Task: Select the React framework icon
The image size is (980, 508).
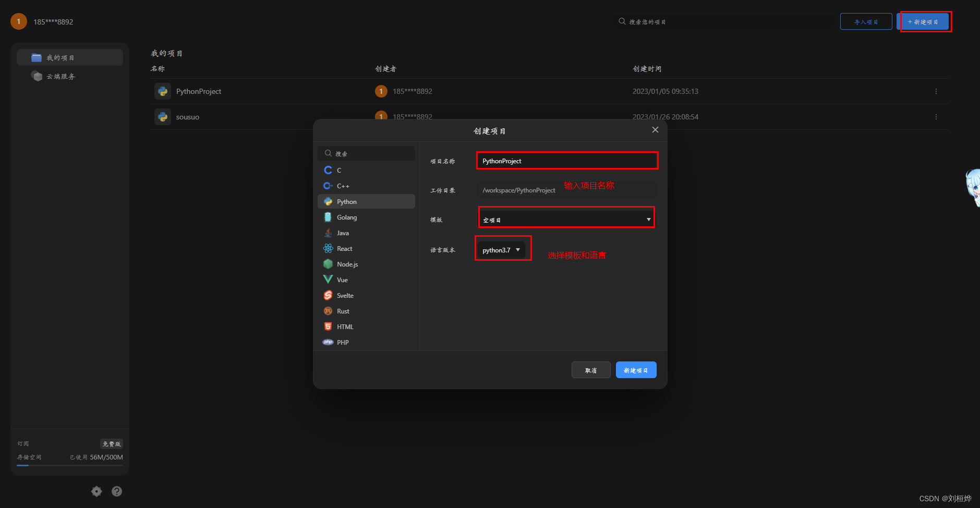Action: pyautogui.click(x=328, y=248)
